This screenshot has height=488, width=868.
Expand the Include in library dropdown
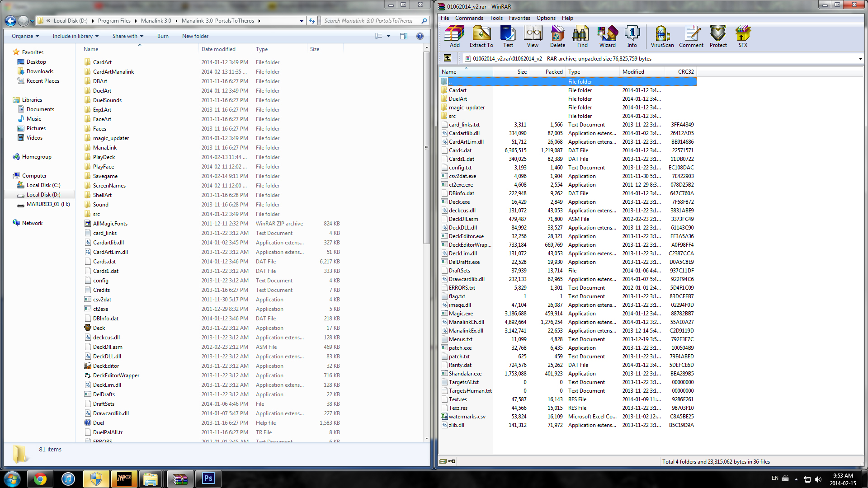75,36
